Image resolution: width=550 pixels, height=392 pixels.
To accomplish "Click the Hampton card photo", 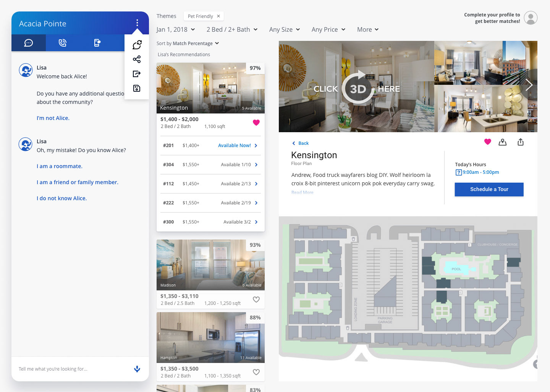I will pyautogui.click(x=210, y=337).
